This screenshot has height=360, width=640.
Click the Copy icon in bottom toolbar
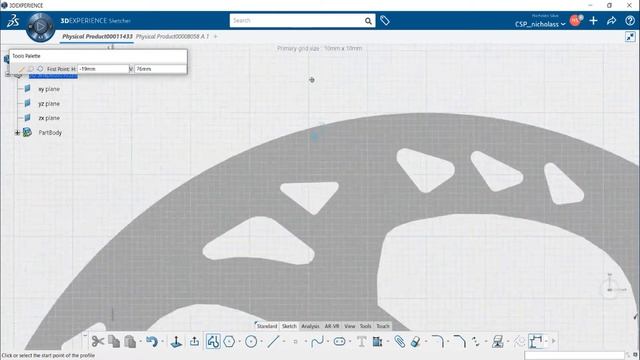(x=114, y=341)
